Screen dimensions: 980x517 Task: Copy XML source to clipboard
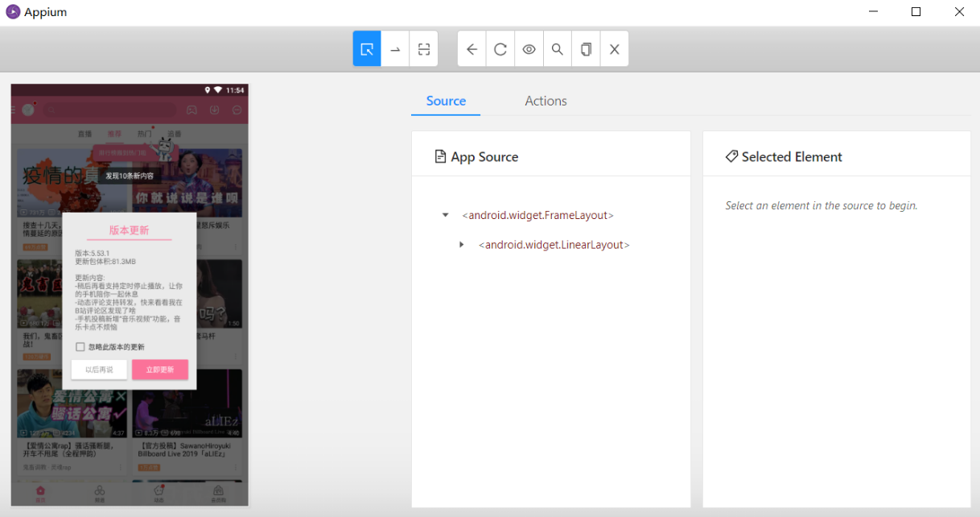pos(586,49)
